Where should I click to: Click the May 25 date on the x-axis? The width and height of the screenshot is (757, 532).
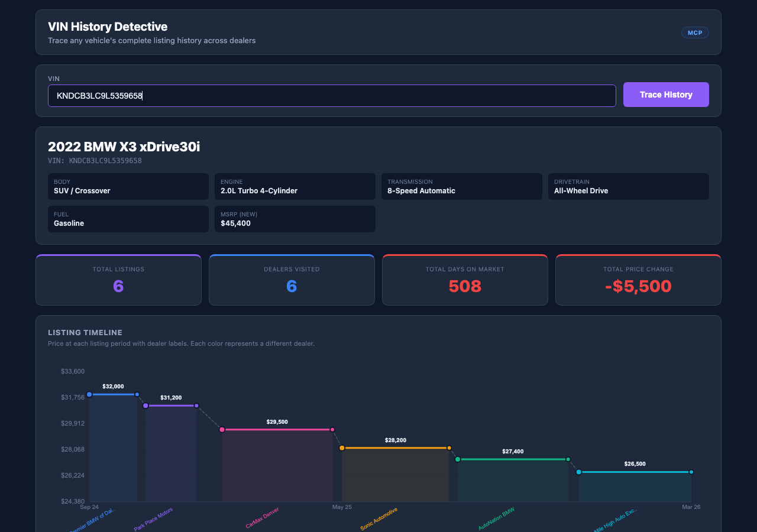342,507
